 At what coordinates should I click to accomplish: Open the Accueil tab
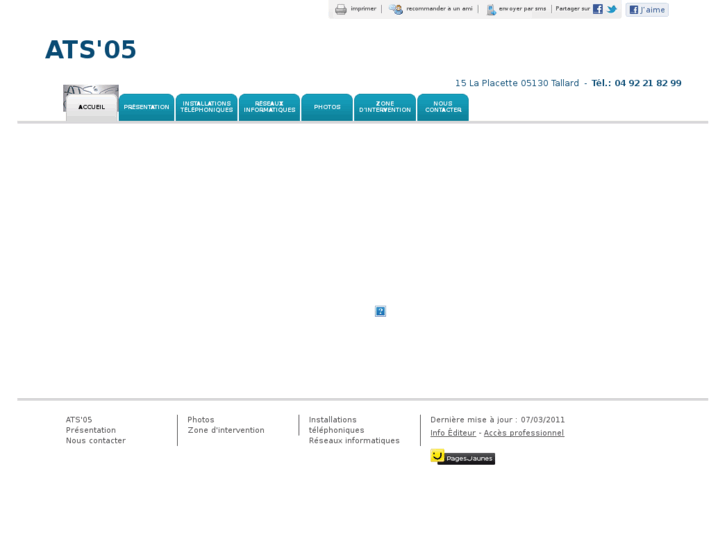(x=91, y=108)
